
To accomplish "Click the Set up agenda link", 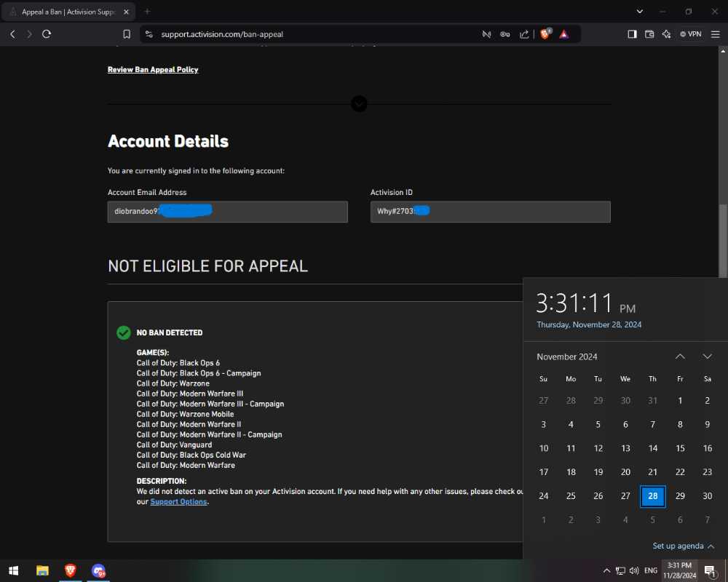I will click(678, 546).
